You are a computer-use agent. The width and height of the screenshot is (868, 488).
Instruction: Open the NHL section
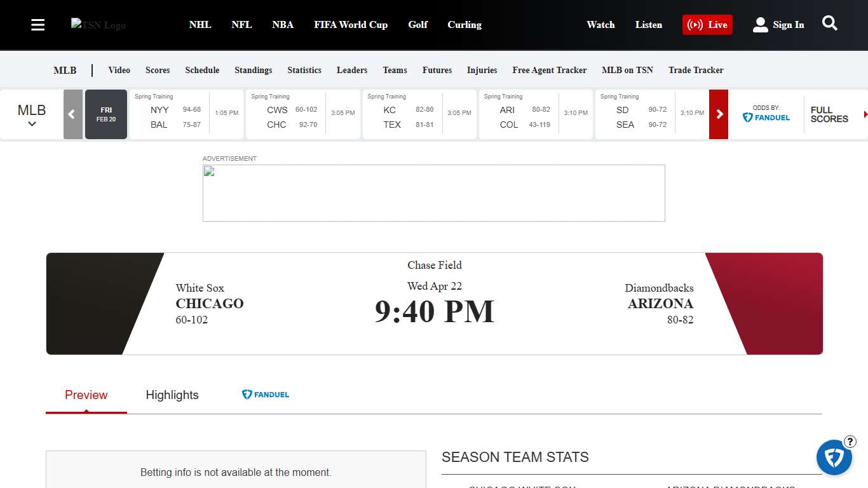(x=200, y=25)
